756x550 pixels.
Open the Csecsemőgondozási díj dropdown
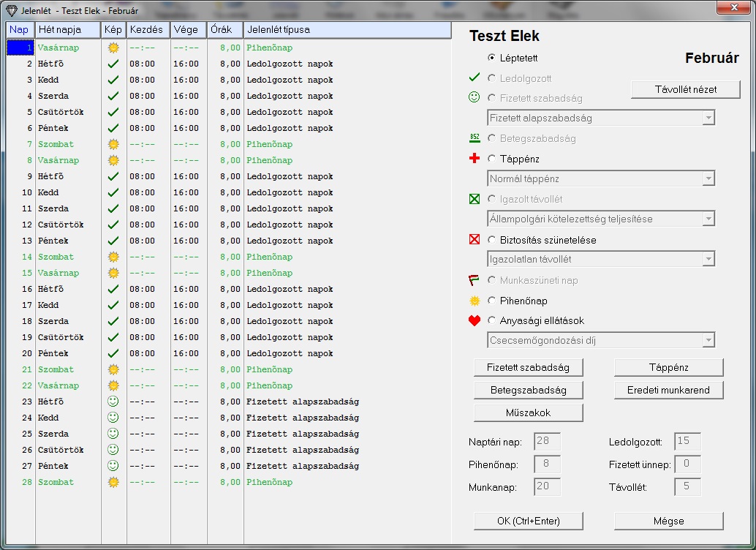click(600, 340)
